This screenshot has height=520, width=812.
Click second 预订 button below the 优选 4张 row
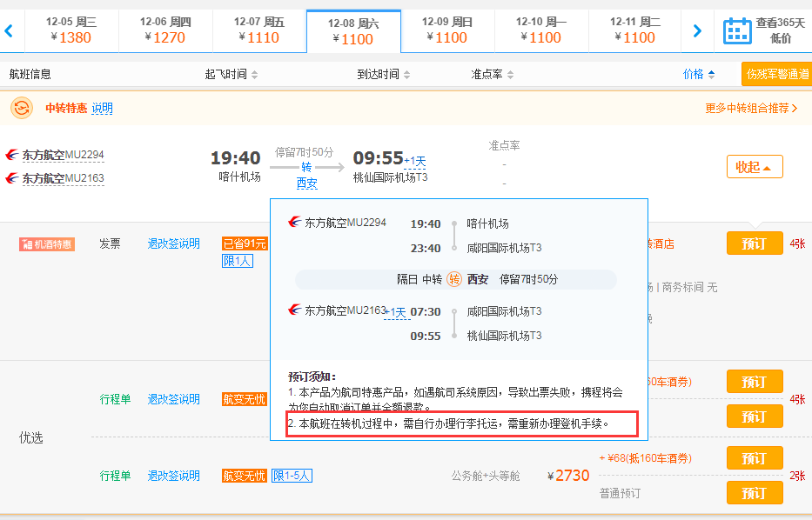coord(755,416)
